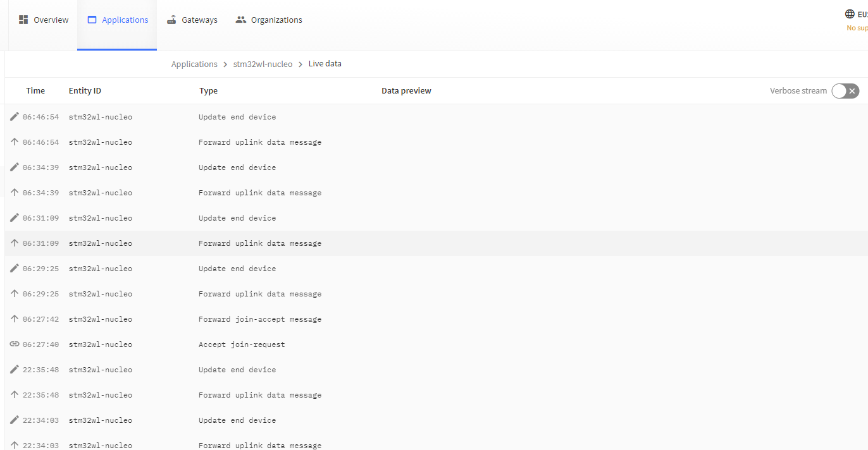Viewport: 868px width, 450px height.
Task: Select the 22:35:48 Update end device row
Action: coord(237,370)
